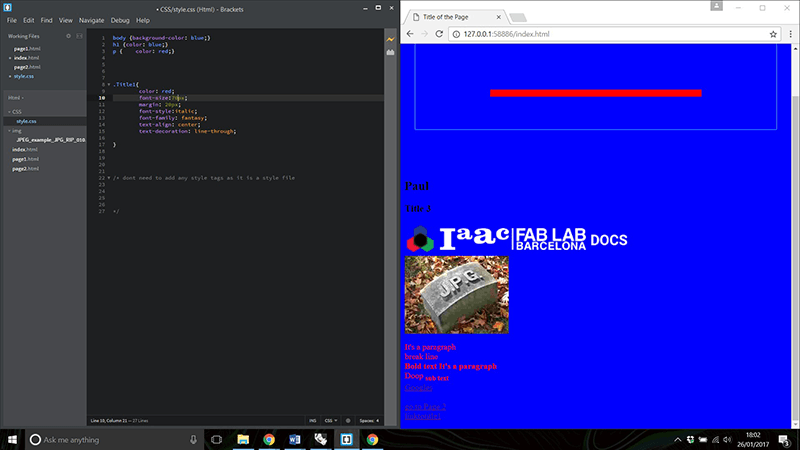Viewport: 800px width, 450px height.
Task: Toggle the Spaces indentation setting
Action: (x=369, y=421)
